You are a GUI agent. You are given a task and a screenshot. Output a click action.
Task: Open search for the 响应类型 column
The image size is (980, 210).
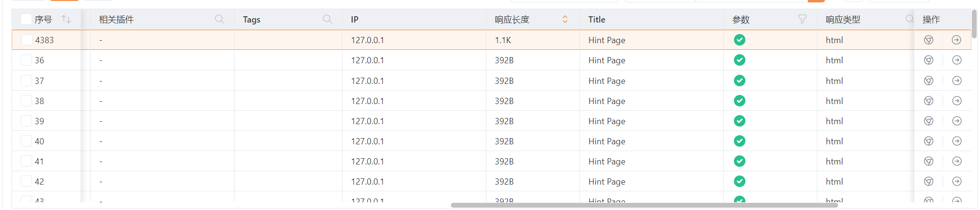click(x=909, y=19)
